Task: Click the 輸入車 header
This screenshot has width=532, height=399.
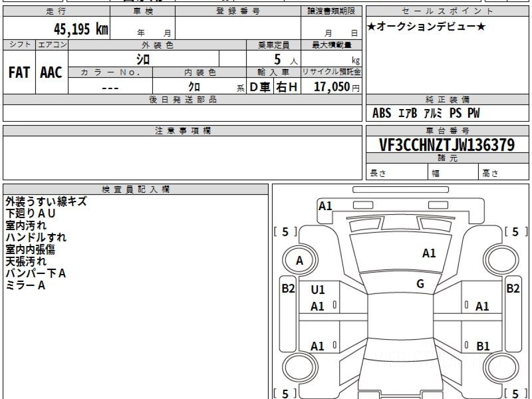Action: coord(274,72)
